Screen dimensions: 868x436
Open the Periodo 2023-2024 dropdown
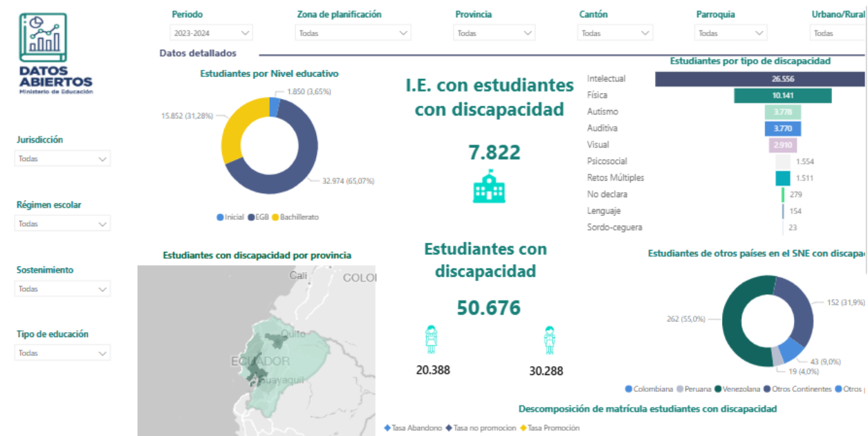(x=211, y=33)
